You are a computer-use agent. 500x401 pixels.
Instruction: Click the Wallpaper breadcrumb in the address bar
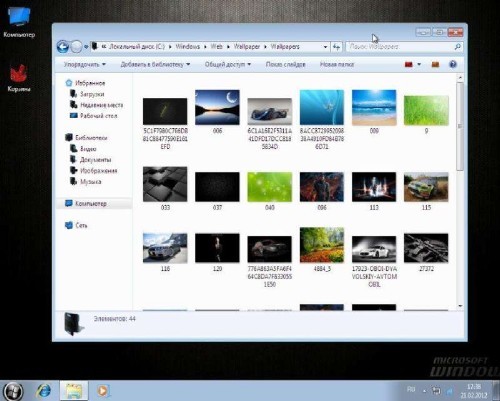tap(246, 47)
